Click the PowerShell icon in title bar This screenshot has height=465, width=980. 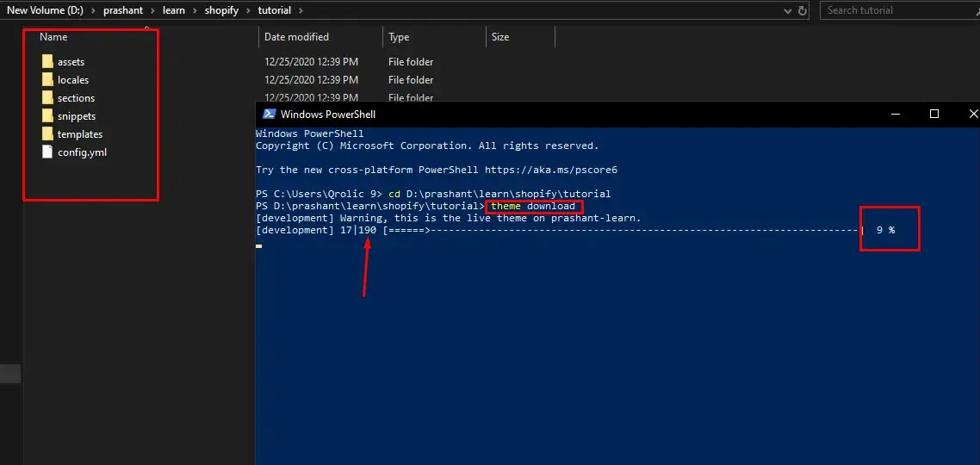point(269,114)
